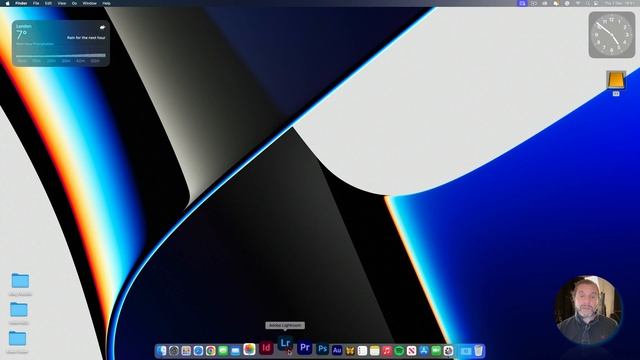Open the Music app in Dock
The image size is (640, 360).
pyautogui.click(x=387, y=351)
